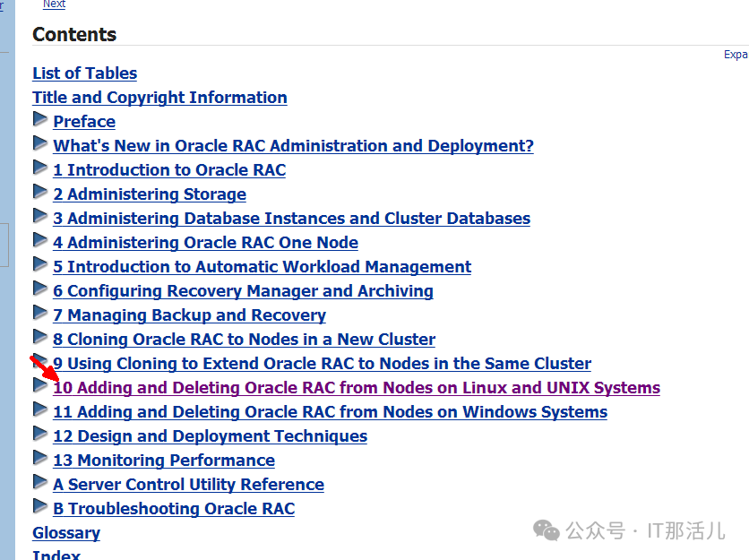Expand triangle for 'B Troubleshooting Oracle RAC'
749x560 pixels.
point(40,506)
